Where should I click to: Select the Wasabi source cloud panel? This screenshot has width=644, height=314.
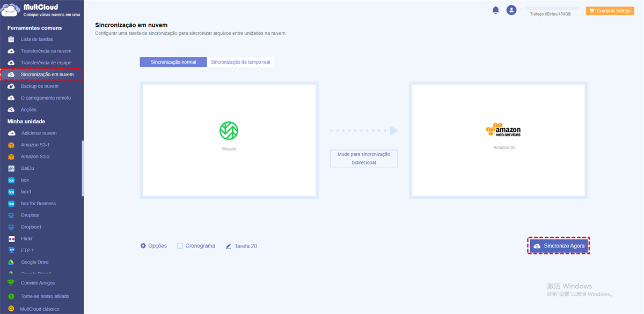[229, 140]
